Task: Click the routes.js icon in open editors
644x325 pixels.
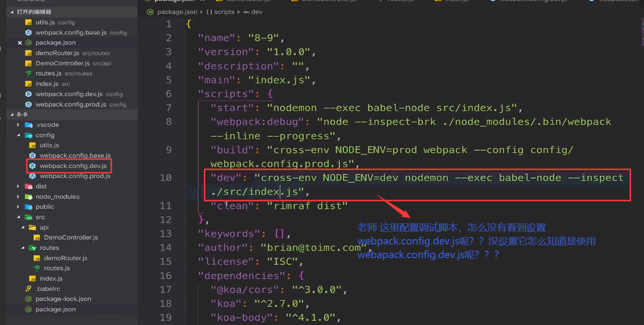Action: point(28,74)
